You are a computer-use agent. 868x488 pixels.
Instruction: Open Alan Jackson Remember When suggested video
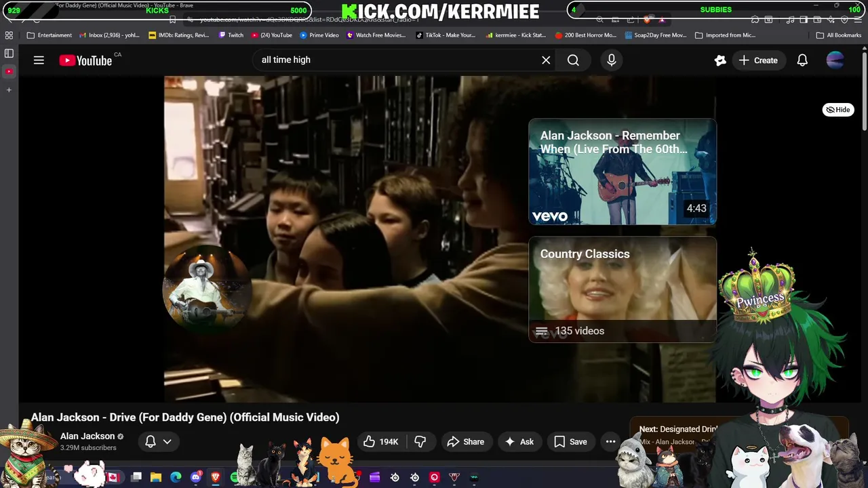pyautogui.click(x=623, y=172)
